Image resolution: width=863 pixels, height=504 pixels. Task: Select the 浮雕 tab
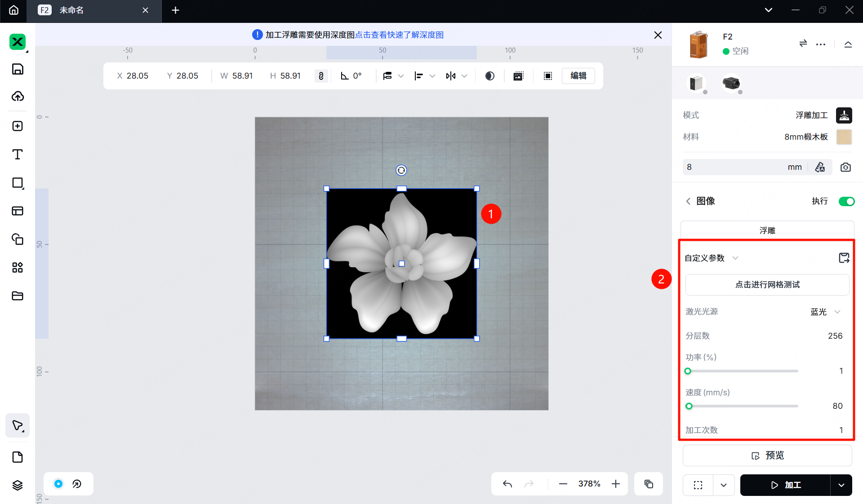tap(767, 230)
